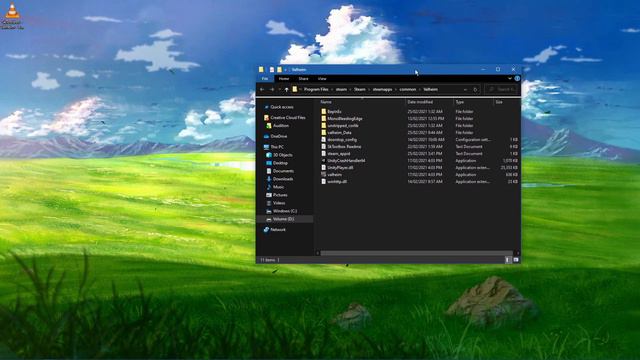Select OneDrive in navigation pane

(x=279, y=136)
